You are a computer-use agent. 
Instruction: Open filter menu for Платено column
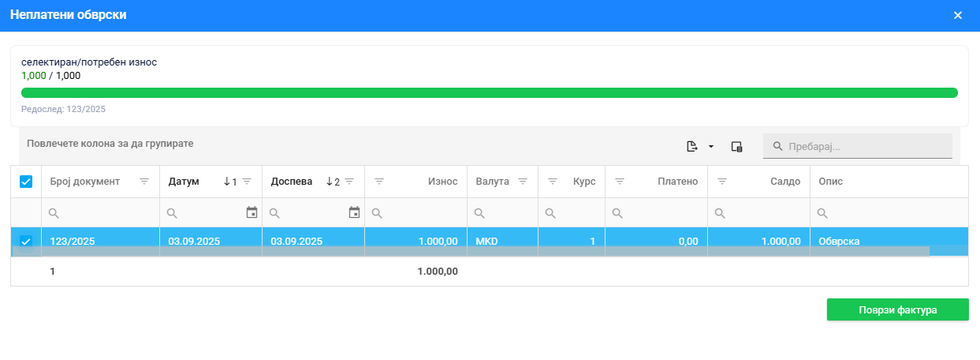(620, 182)
